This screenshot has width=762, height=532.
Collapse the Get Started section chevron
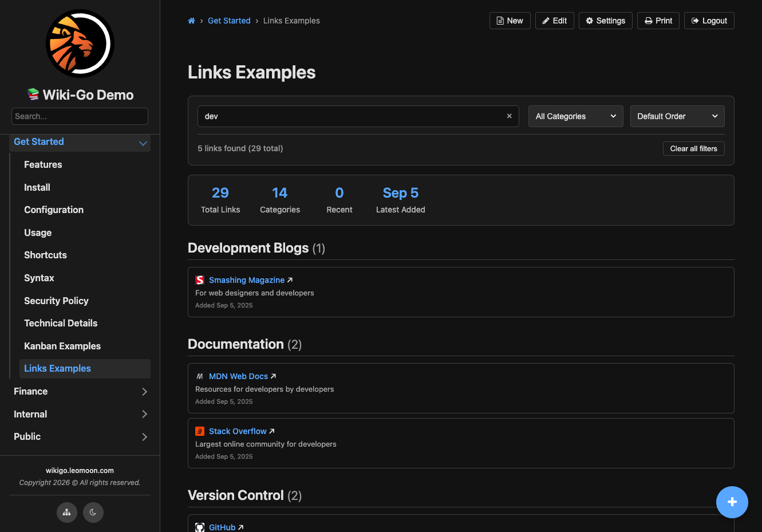pos(143,143)
